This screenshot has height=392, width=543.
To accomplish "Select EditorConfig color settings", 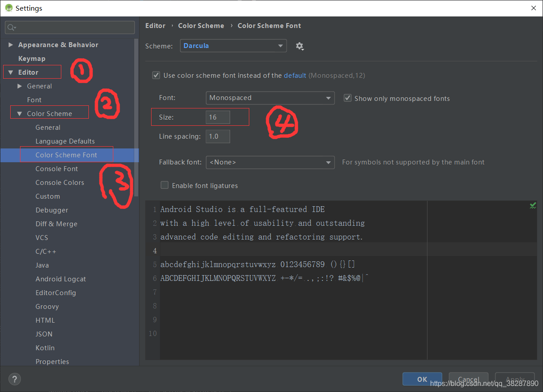I will click(56, 293).
